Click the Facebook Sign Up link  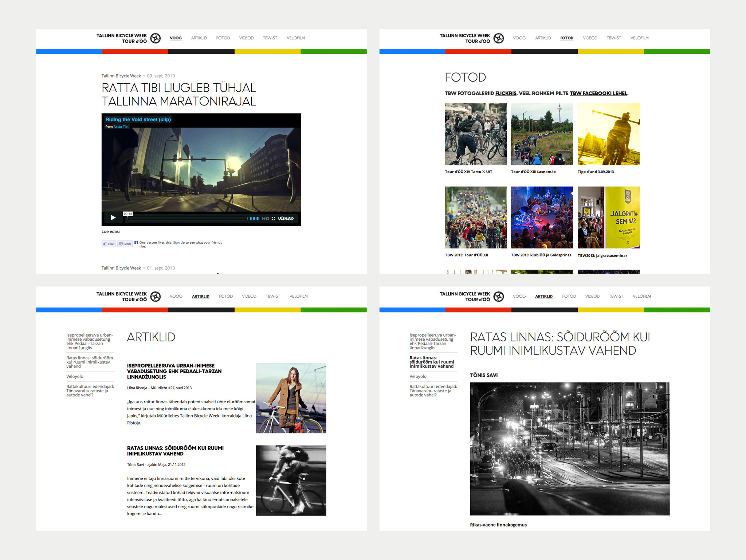178,242
